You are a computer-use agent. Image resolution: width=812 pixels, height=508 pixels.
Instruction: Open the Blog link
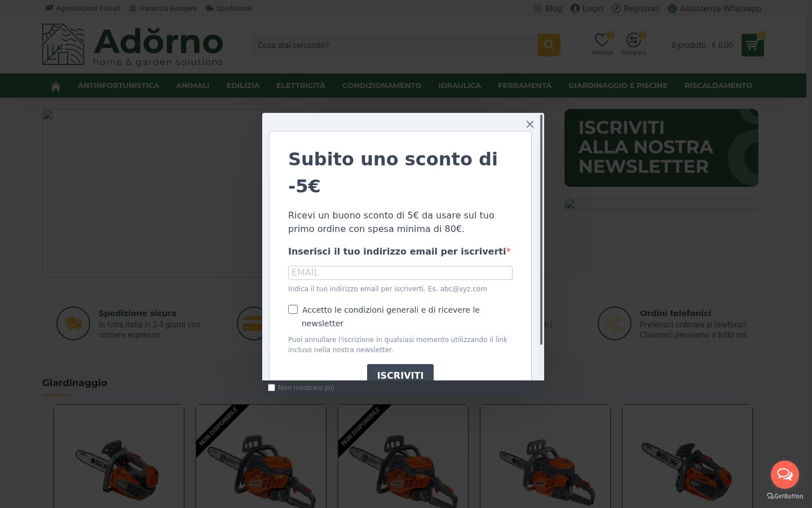pos(548,8)
